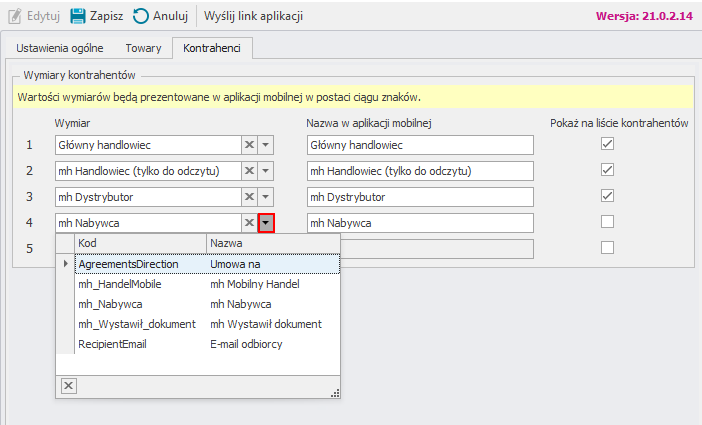
Task: Toggle show-on-list checkbox for mh Dystrybutor
Action: point(607,196)
